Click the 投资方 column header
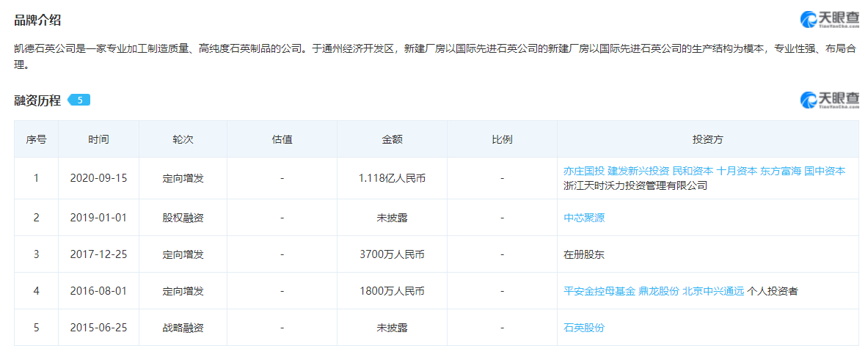Viewport: 868px width, 346px height. (x=707, y=139)
